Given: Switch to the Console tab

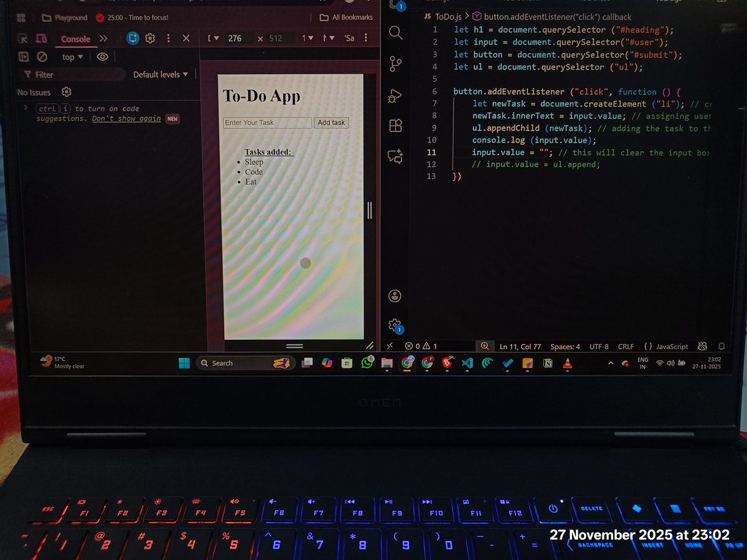Looking at the screenshot, I should click(75, 39).
